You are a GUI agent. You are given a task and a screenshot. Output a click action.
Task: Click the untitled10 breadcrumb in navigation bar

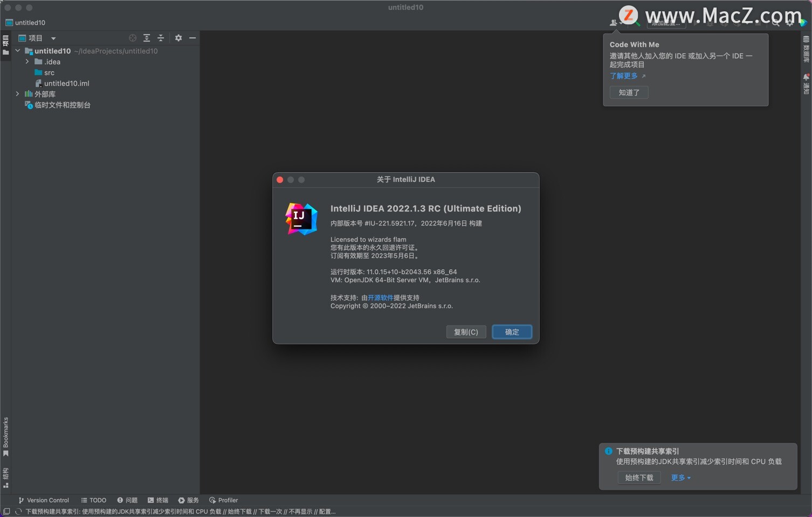tap(25, 23)
